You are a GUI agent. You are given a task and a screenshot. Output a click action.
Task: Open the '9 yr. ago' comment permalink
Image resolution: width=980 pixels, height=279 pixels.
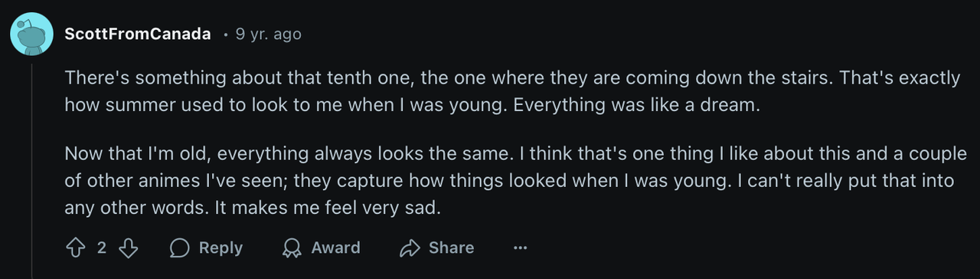(269, 34)
